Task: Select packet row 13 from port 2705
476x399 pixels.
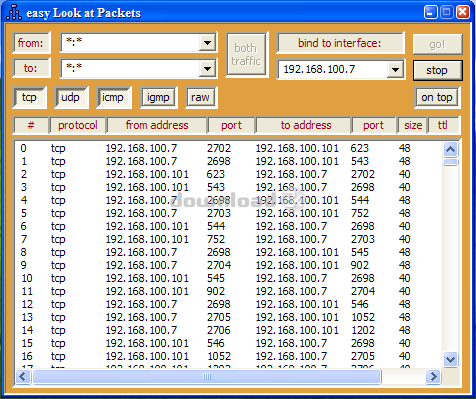Action: [x=229, y=317]
